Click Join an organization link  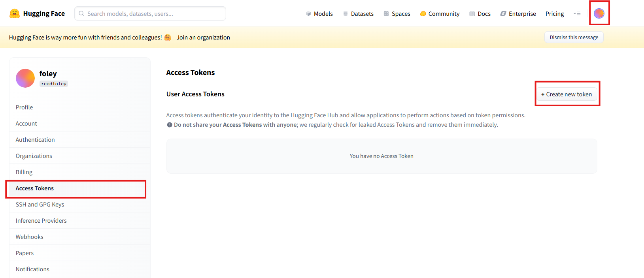[x=203, y=38]
